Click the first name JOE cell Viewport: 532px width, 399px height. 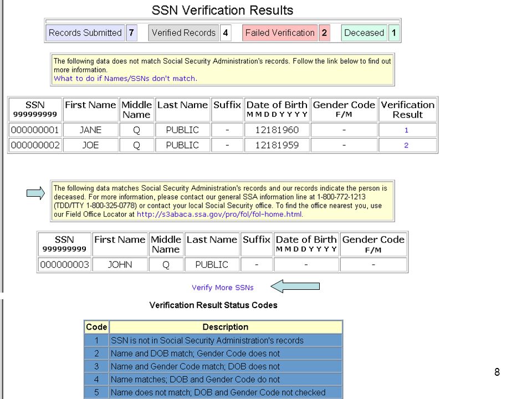(x=90, y=145)
